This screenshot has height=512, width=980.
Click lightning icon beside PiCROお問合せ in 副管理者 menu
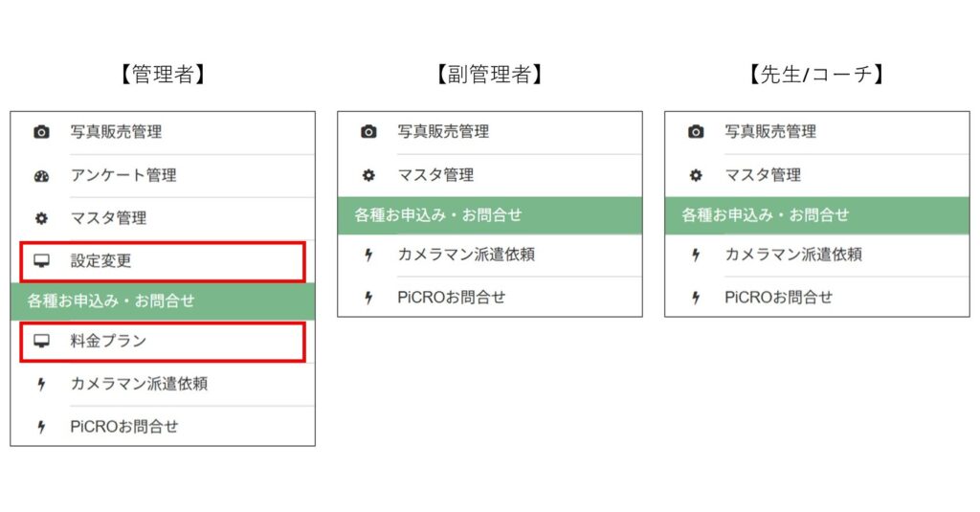tap(368, 298)
